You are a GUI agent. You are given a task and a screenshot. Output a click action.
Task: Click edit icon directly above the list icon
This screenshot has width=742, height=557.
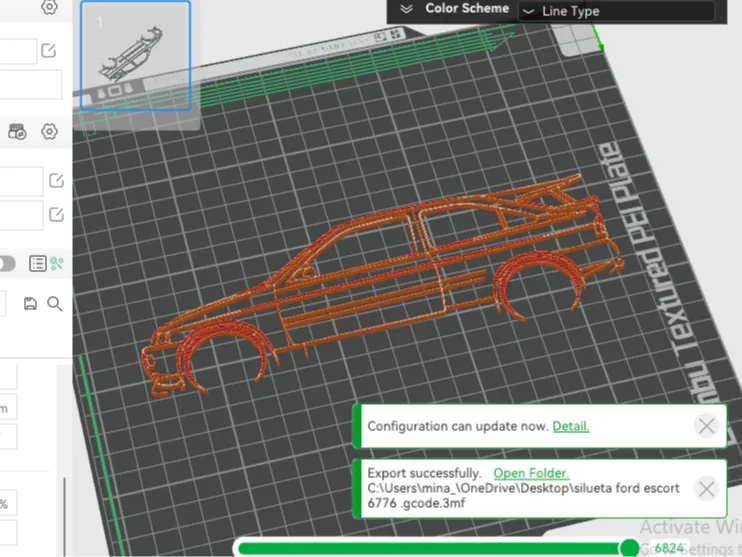click(x=56, y=214)
